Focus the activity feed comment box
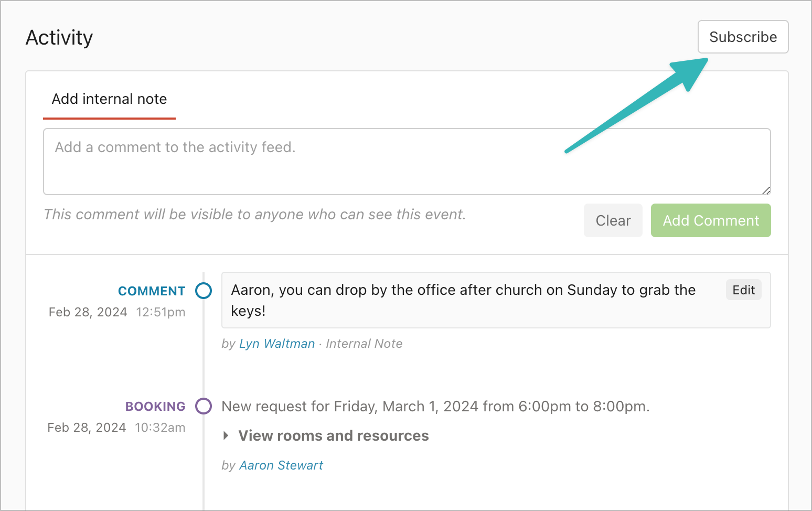 [407, 162]
